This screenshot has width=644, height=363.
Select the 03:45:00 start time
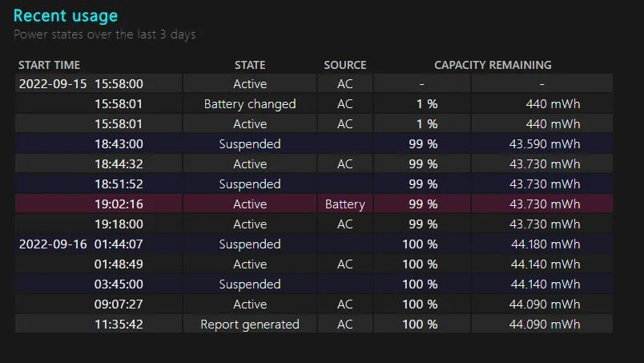pos(119,284)
